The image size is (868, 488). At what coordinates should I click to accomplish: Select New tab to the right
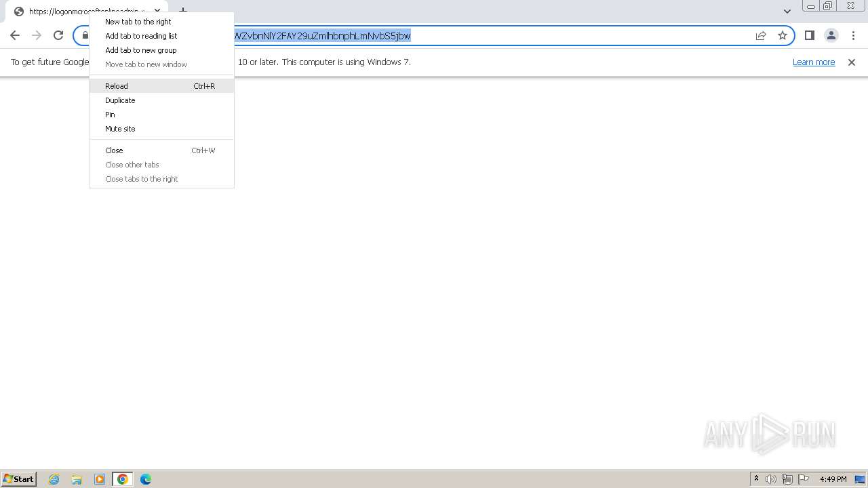click(161, 22)
